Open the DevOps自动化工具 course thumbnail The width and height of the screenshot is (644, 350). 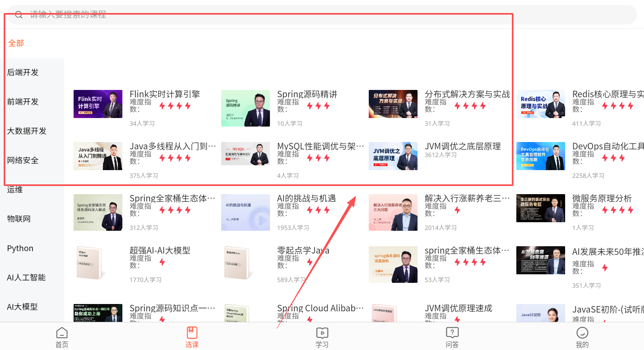540,156
